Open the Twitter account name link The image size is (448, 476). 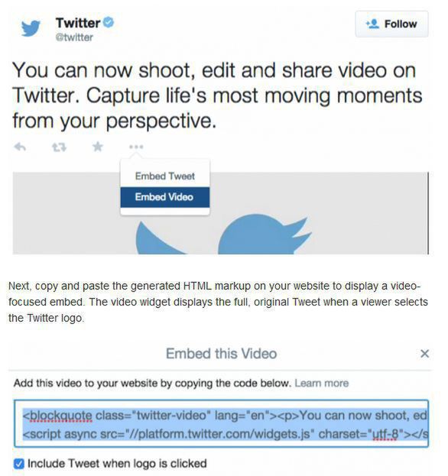78,22
